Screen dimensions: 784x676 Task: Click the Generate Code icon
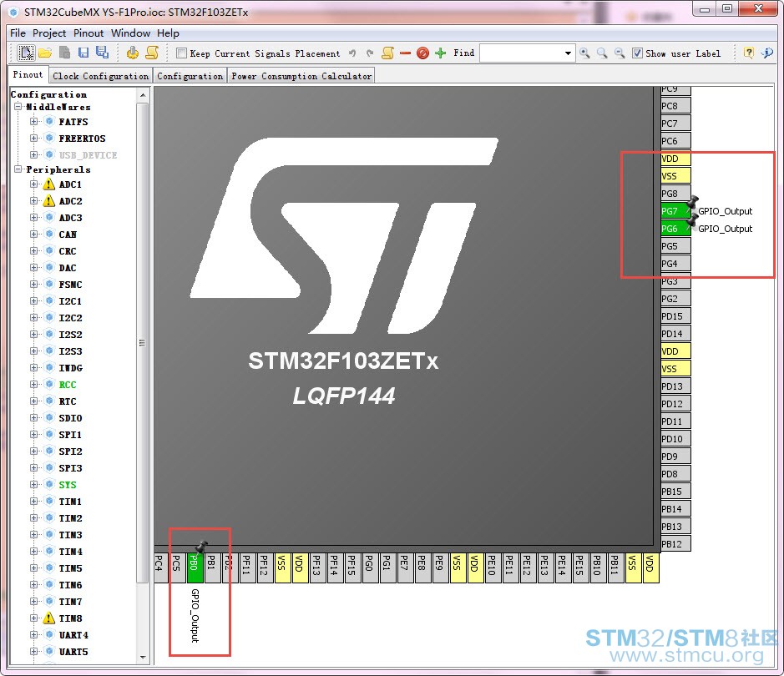coord(133,53)
